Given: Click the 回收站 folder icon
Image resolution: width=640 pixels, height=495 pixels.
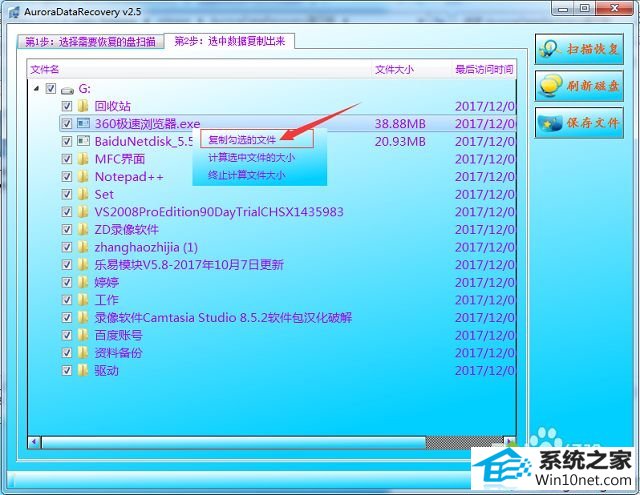Looking at the screenshot, I should [83, 106].
